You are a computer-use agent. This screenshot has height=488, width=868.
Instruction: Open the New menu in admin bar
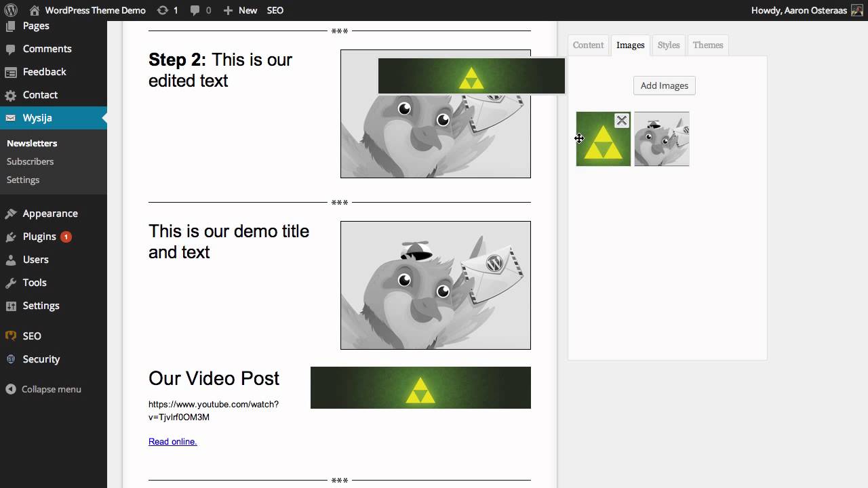point(240,10)
